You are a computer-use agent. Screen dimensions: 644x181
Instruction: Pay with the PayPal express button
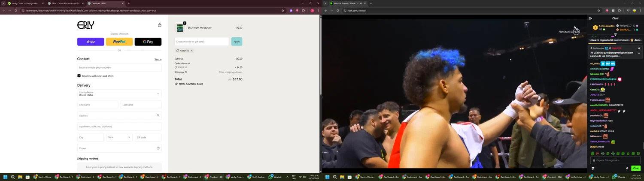[x=119, y=42]
